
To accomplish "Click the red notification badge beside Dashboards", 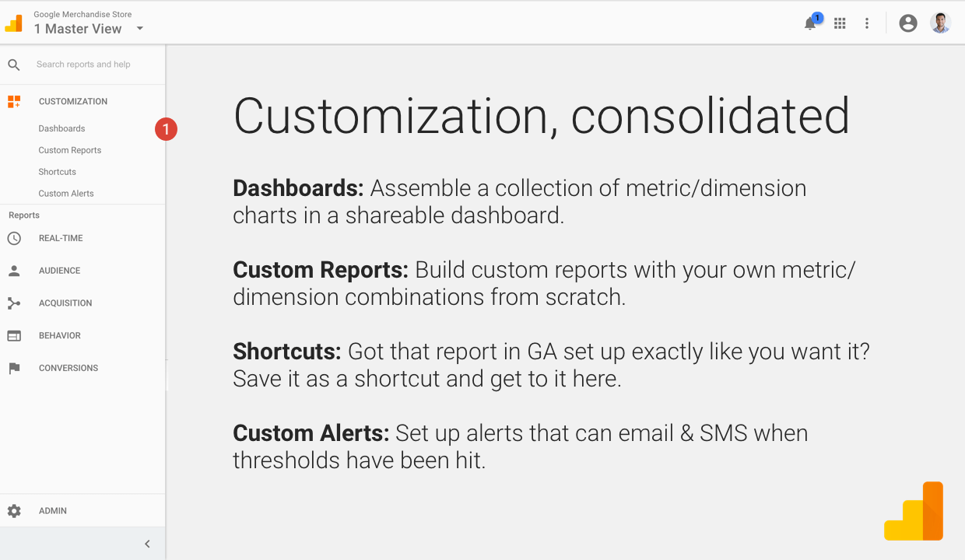I will 166,129.
